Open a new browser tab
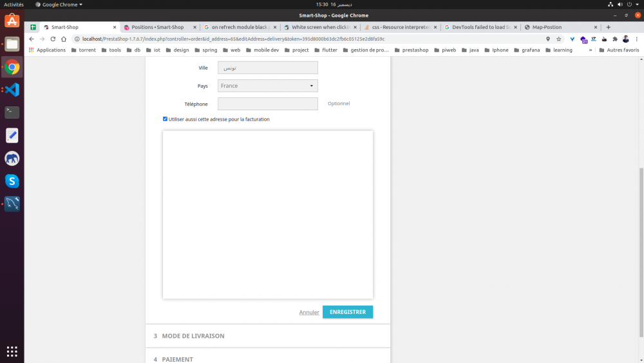Viewport: 644px width, 363px height. 609,27
